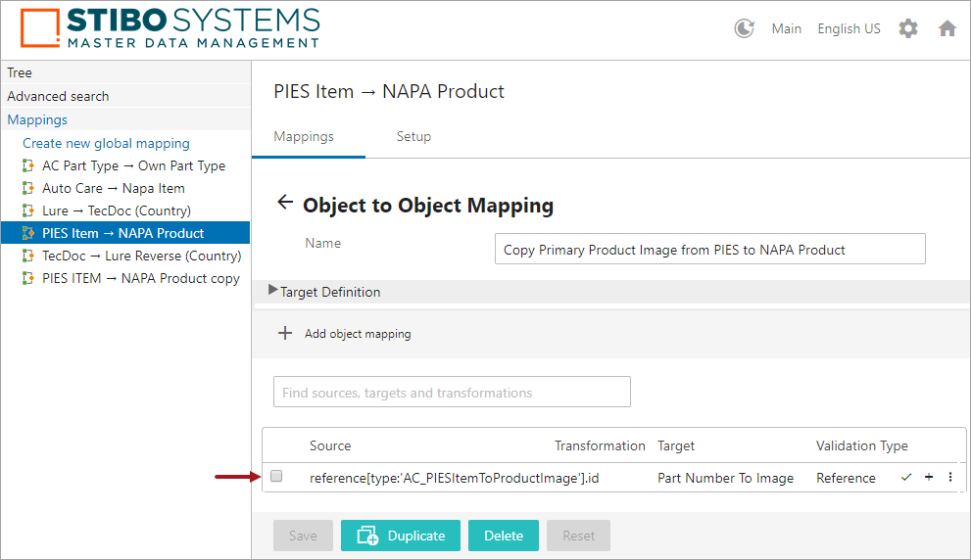Click mapping icon beside Lure → TecDoc

pyautogui.click(x=27, y=210)
